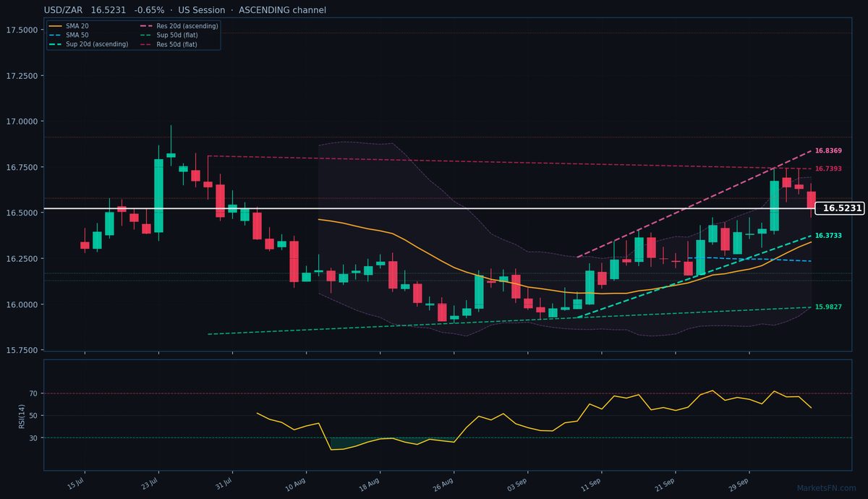
Task: Click the ASCENDING channel label in title
Action: pos(281,10)
